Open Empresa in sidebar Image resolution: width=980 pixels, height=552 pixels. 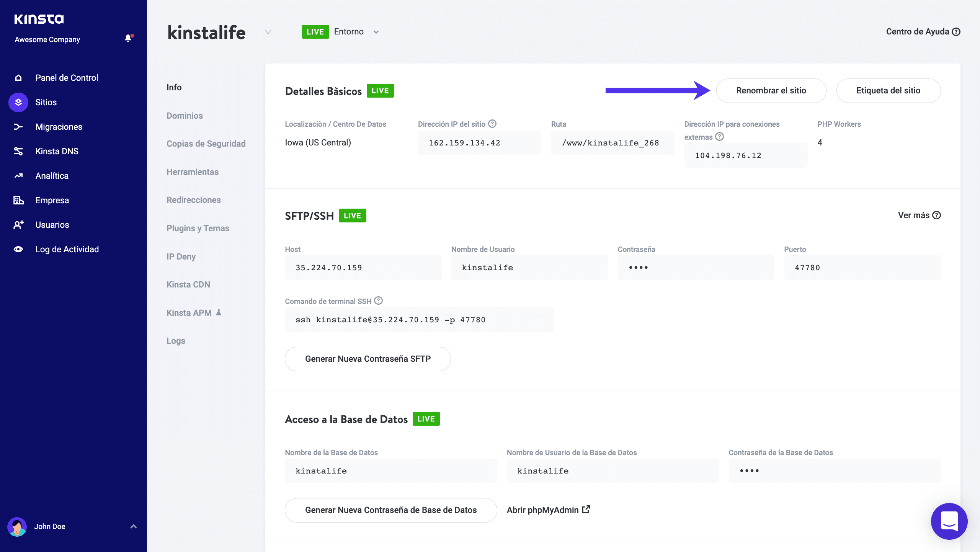(52, 200)
